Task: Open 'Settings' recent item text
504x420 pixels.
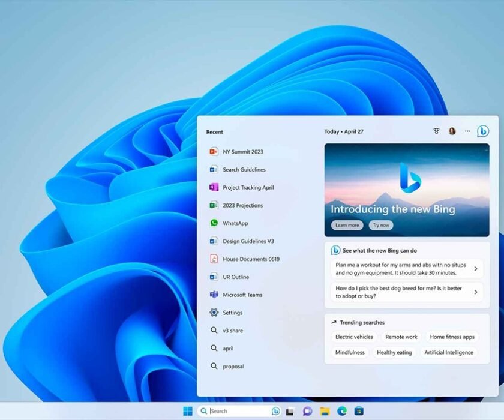Action: 232,313
